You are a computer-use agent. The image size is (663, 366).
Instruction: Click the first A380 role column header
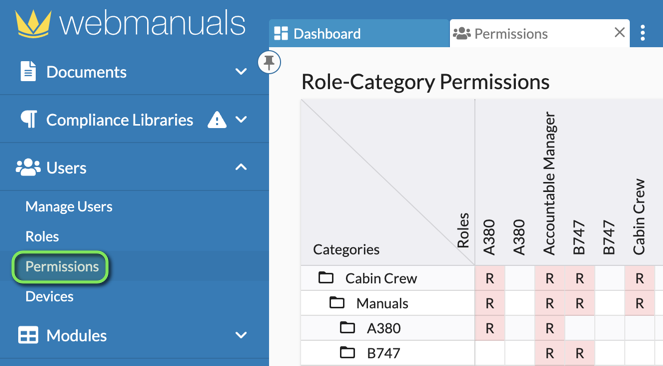click(x=489, y=237)
